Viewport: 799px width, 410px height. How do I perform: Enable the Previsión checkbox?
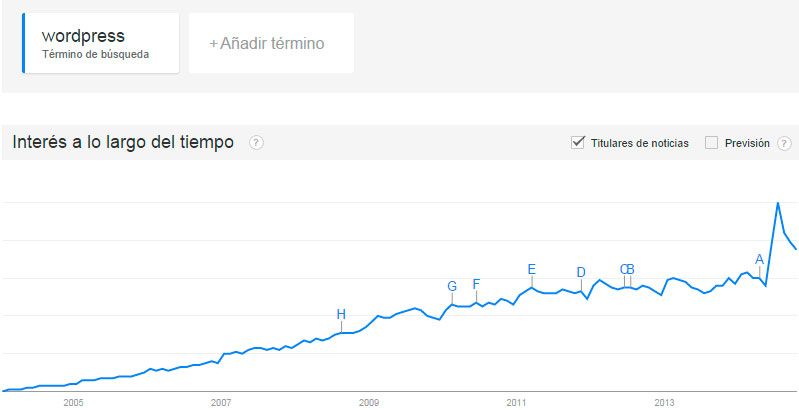pos(711,143)
